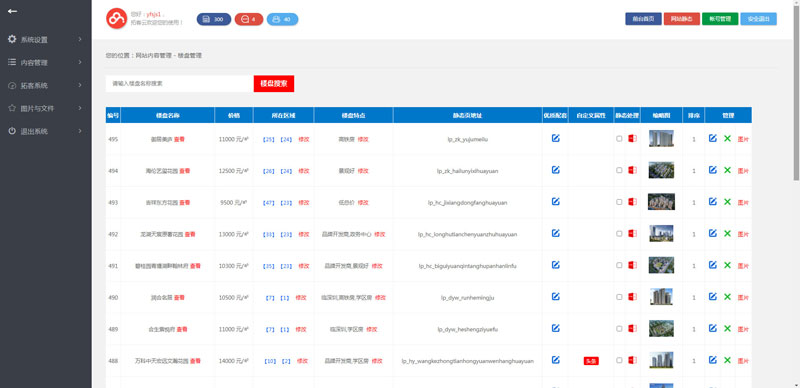800x388 pixels.
Task: Click 查看 link for row 495
Action: [x=179, y=139]
